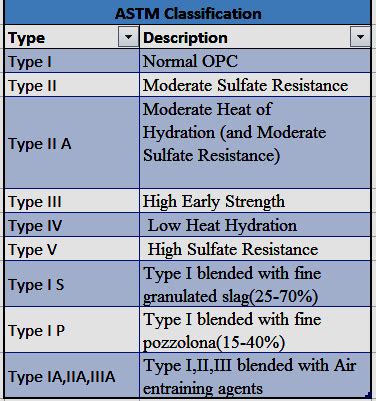Open the Description column filter dropdown
Image resolution: width=376 pixels, height=401 pixels.
click(x=360, y=37)
